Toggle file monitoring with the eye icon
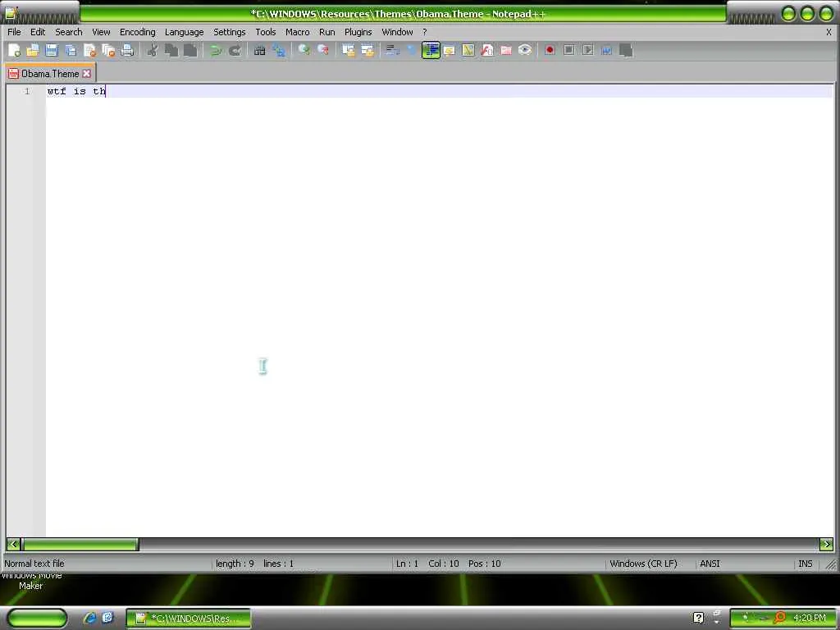Image resolution: width=840 pixels, height=630 pixels. coord(525,50)
